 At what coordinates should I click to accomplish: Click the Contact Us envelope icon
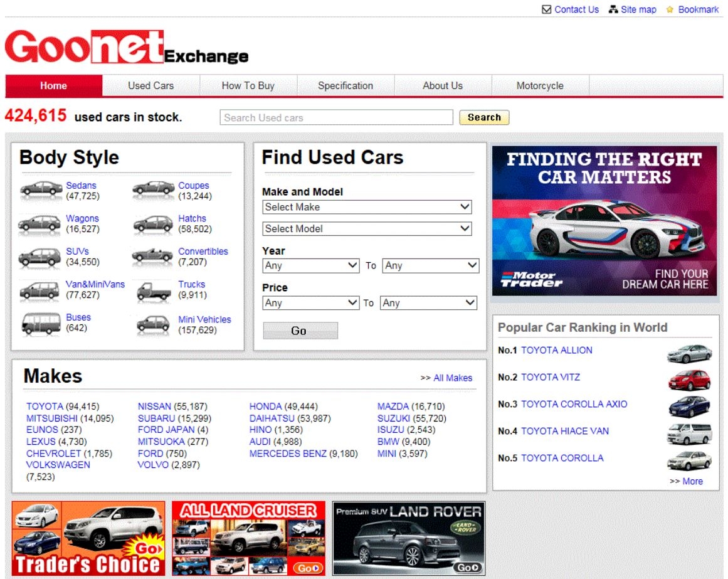(x=546, y=9)
